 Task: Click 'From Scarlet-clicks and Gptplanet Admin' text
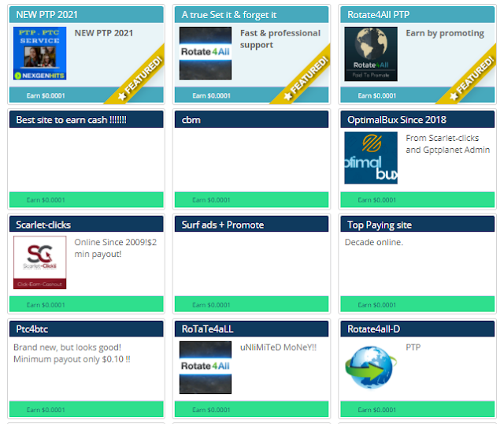[x=448, y=143]
